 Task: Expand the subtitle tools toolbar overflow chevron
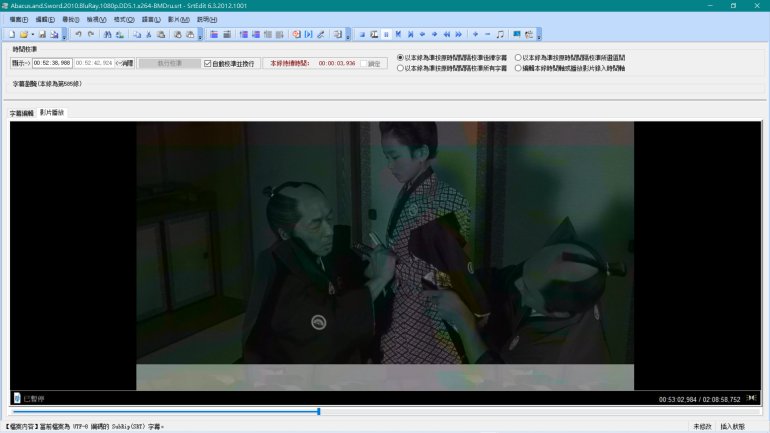click(348, 35)
